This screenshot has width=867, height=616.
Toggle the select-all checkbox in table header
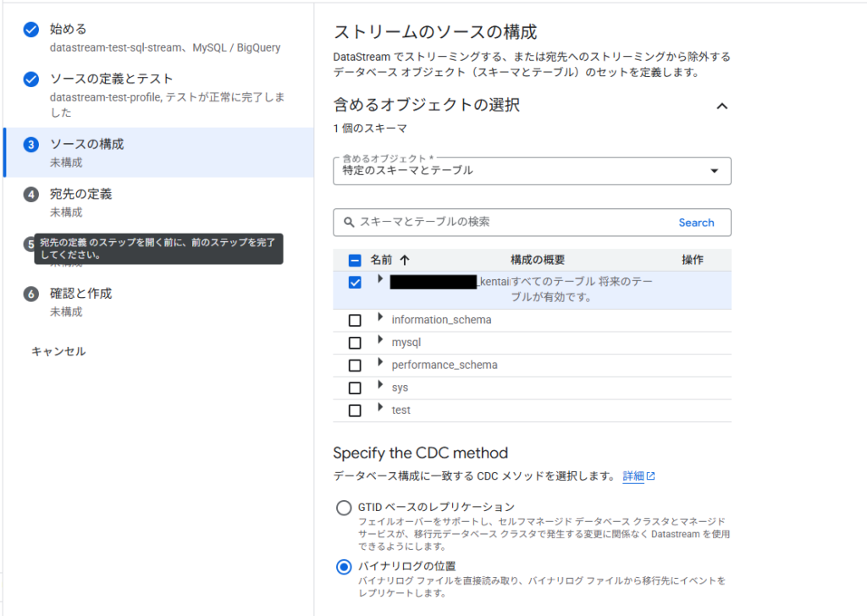pos(355,261)
